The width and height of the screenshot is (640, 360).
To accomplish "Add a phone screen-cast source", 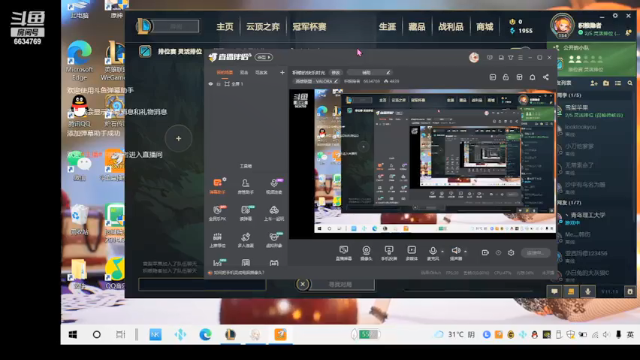I will pos(389,253).
